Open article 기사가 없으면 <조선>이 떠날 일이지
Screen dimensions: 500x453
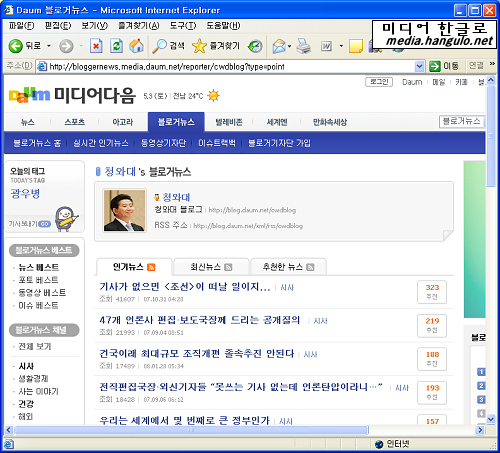pyautogui.click(x=185, y=287)
